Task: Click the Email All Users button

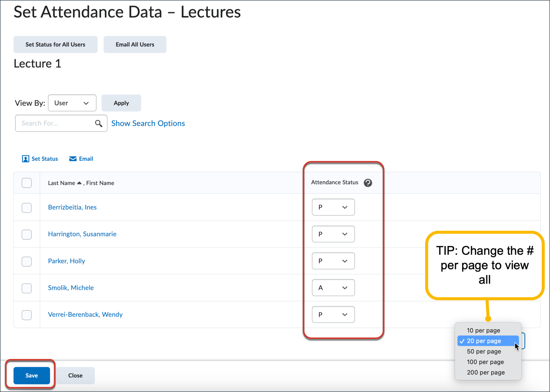Action: coord(135,44)
